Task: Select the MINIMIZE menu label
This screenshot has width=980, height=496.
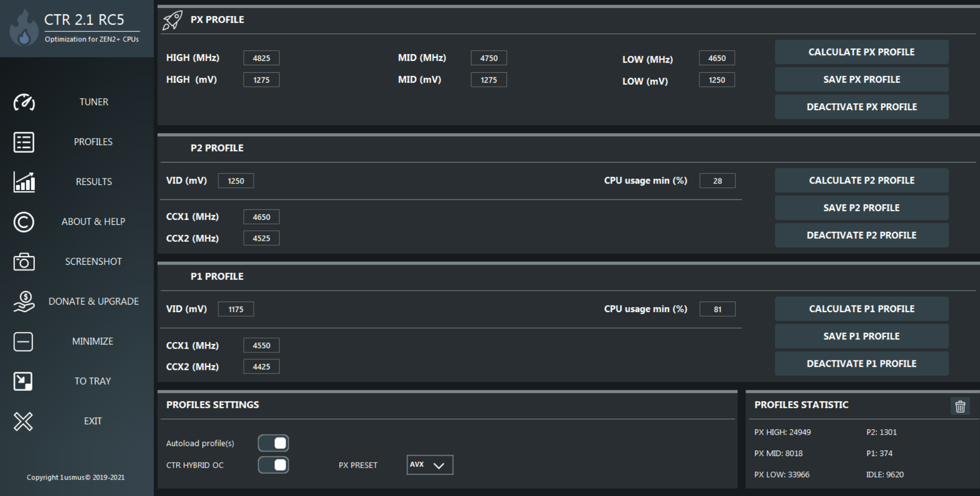Action: tap(93, 341)
